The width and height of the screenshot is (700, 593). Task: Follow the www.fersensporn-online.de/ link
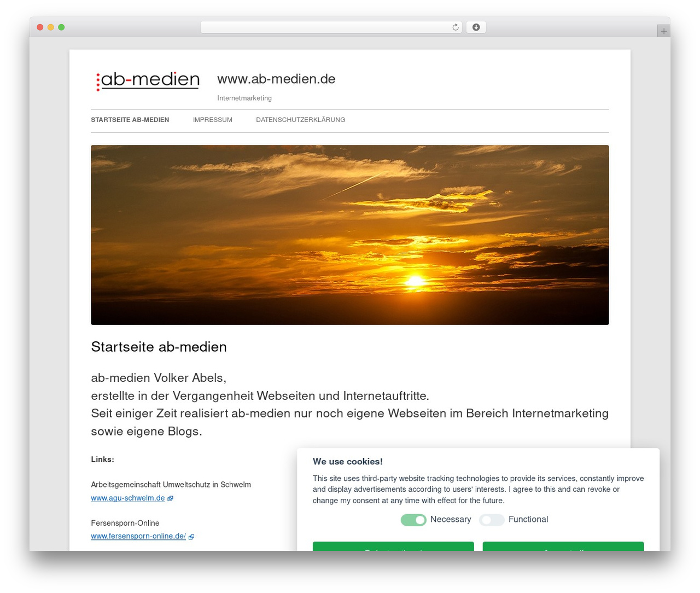[x=138, y=537]
